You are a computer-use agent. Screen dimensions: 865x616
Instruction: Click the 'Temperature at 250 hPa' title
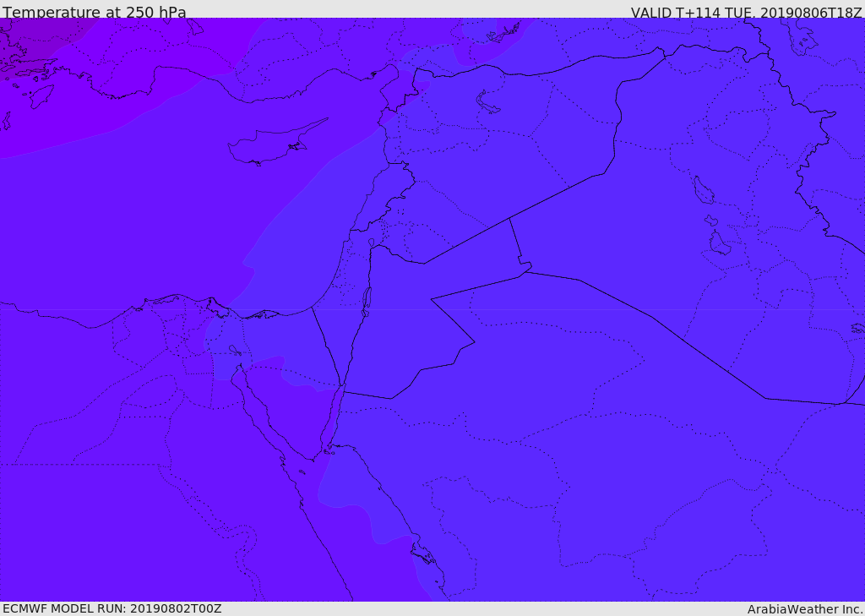point(95,12)
